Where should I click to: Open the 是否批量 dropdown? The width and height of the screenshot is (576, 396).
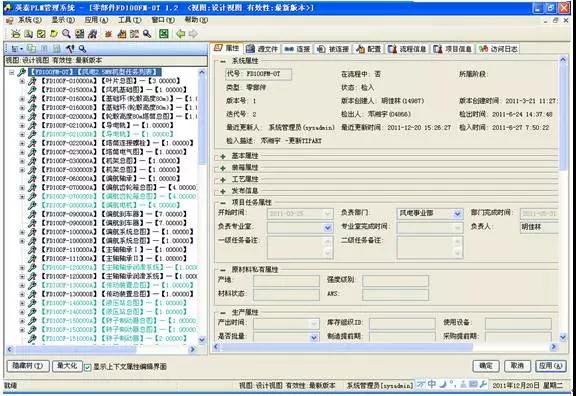314,337
